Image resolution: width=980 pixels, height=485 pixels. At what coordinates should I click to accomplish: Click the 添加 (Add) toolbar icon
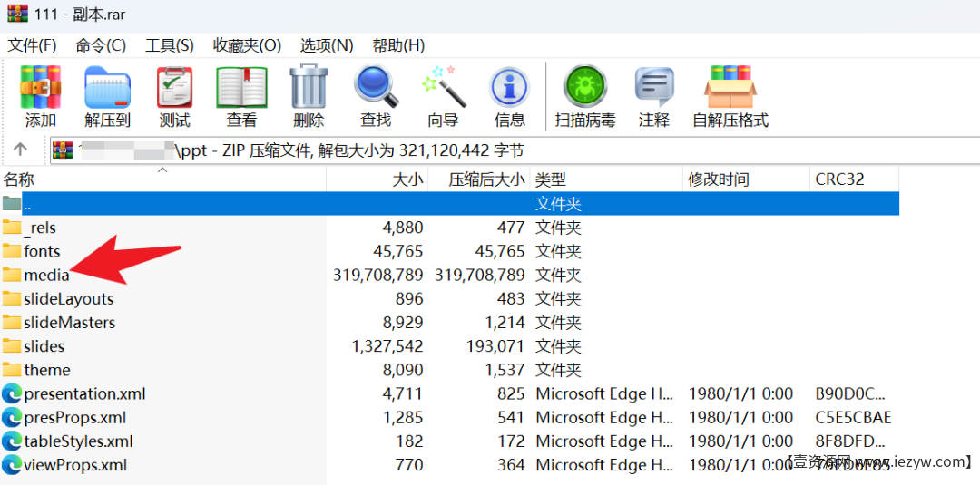pos(40,87)
